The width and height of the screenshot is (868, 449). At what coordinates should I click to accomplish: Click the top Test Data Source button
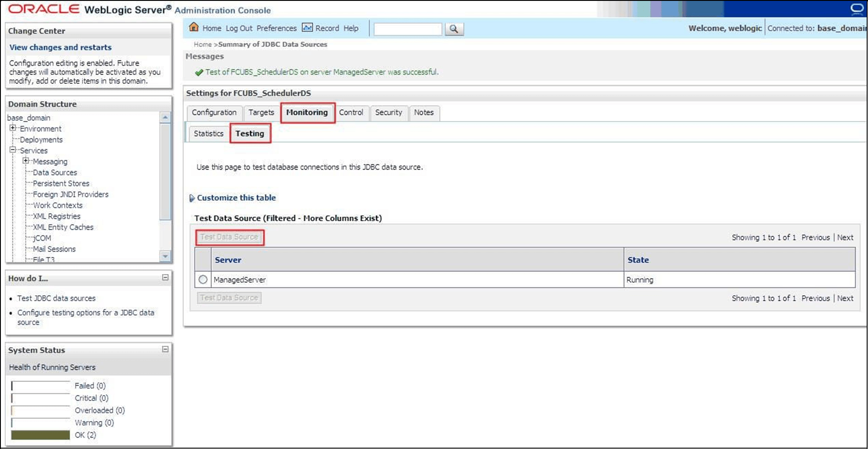(x=229, y=237)
